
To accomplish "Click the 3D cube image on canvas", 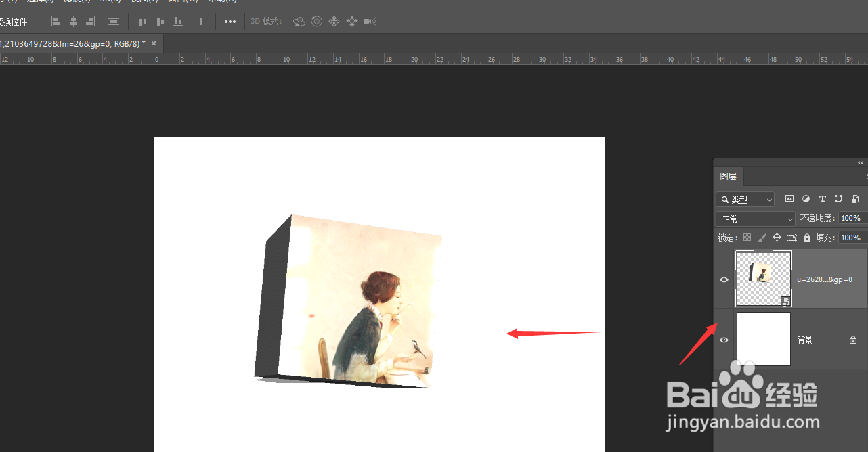I will point(348,301).
